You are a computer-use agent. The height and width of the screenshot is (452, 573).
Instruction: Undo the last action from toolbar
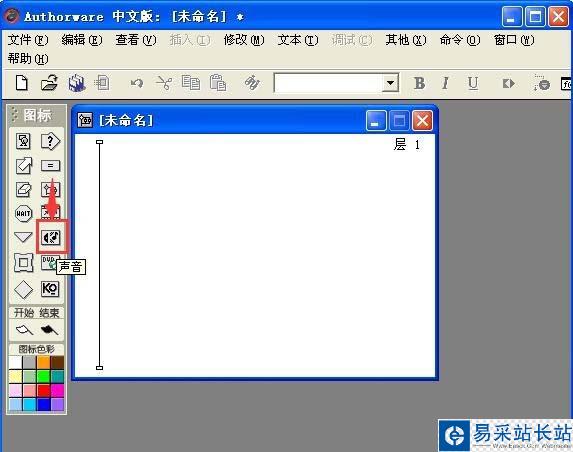tap(137, 83)
